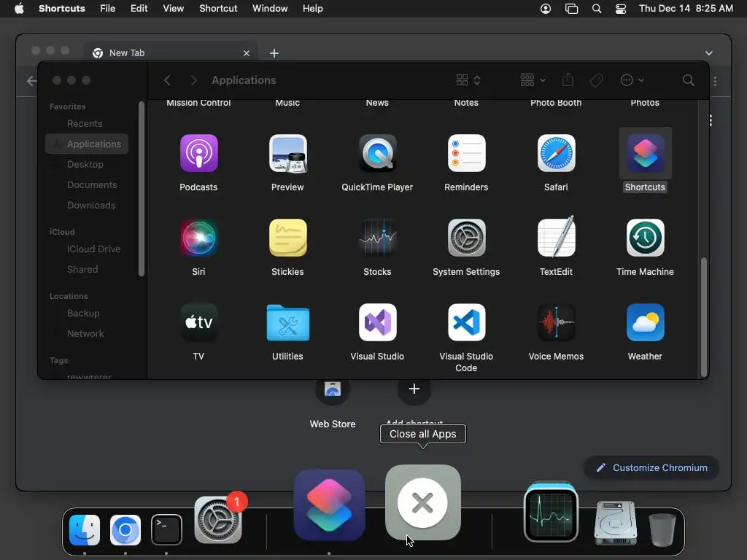Open Terminal from the Dock
This screenshot has width=747, height=560.
click(x=166, y=529)
